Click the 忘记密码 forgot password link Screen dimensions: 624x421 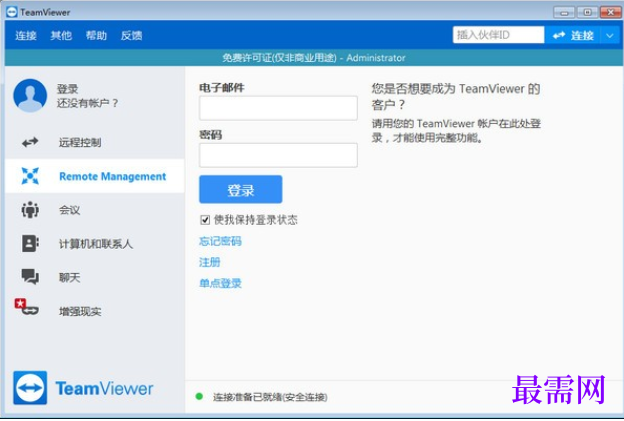pyautogui.click(x=220, y=241)
